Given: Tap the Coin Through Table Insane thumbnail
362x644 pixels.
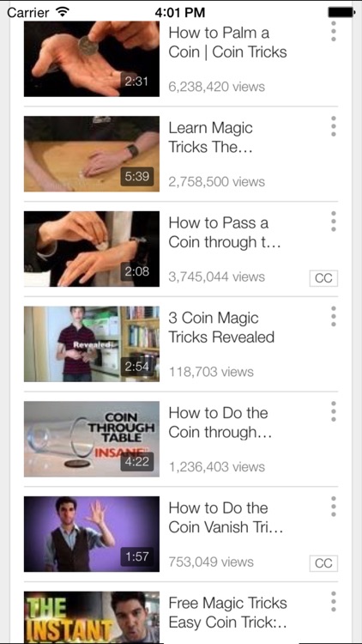Looking at the screenshot, I should pyautogui.click(x=92, y=439).
